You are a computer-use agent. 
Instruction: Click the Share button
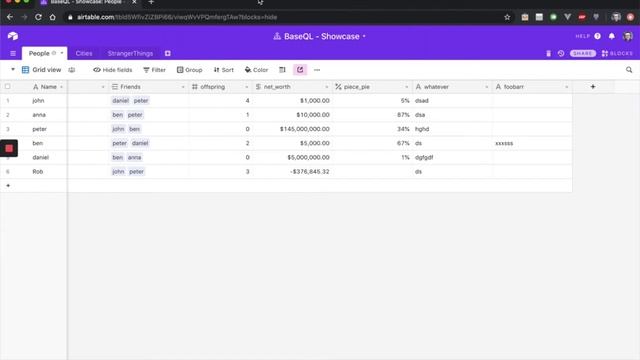582,53
